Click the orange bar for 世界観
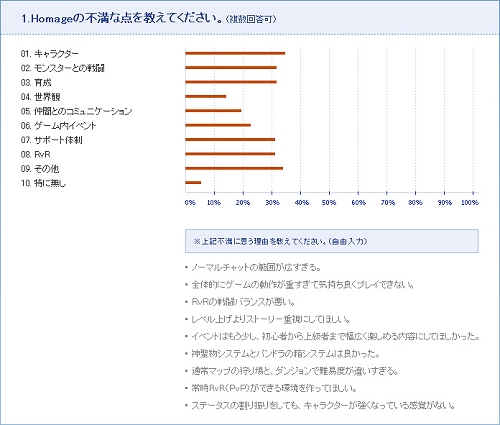The width and height of the screenshot is (500, 425). click(x=206, y=96)
